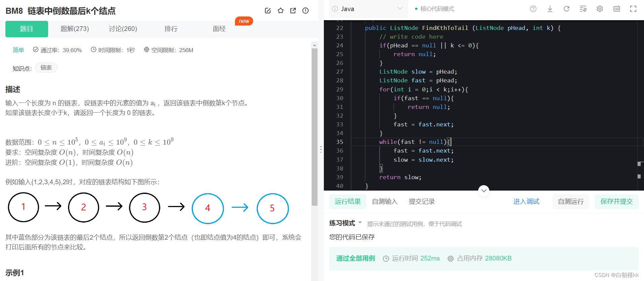Open the code notes icon in editor toolbar
Screen dimensions: 644x281
(x=583, y=9)
